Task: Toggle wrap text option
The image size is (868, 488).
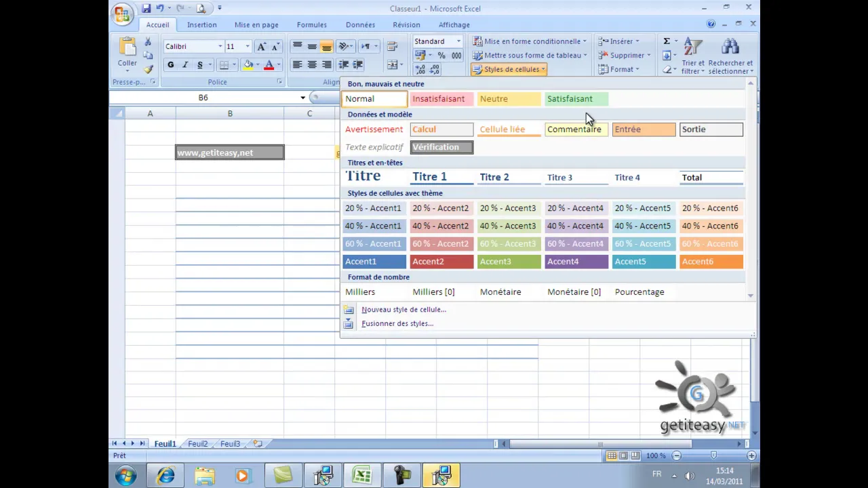Action: (392, 46)
